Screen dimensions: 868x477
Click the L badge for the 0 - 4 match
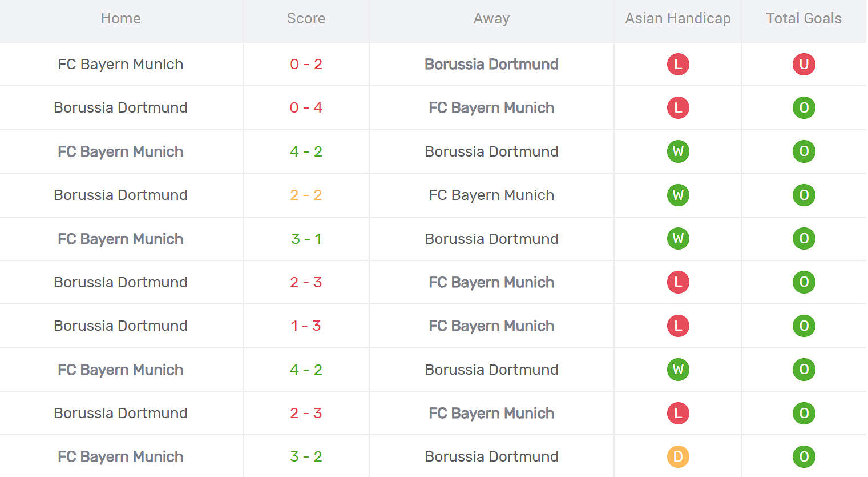(x=678, y=107)
